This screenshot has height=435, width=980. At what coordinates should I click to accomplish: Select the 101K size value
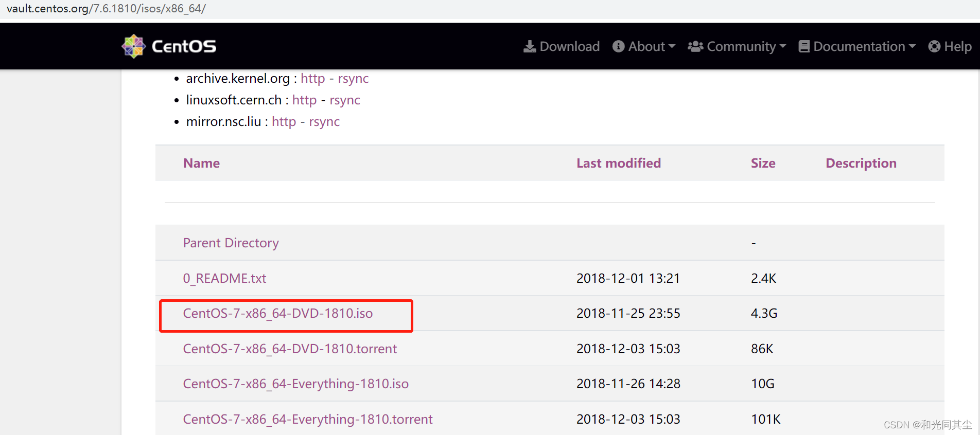(x=765, y=419)
